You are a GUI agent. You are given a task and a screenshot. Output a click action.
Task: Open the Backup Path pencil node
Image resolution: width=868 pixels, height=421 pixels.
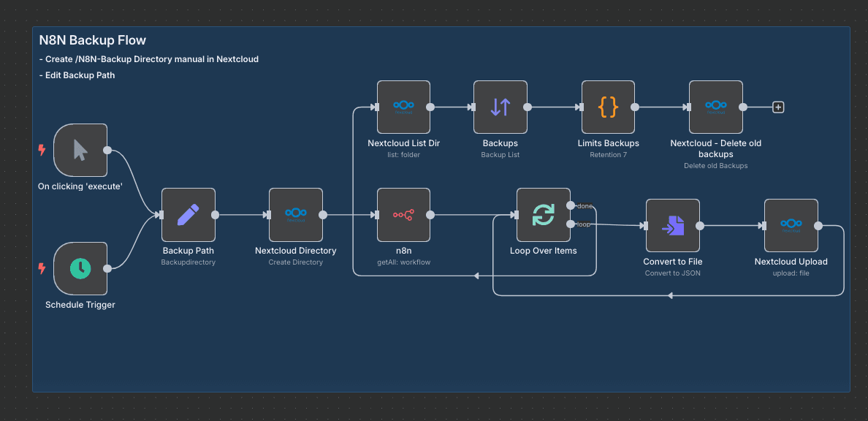click(189, 215)
